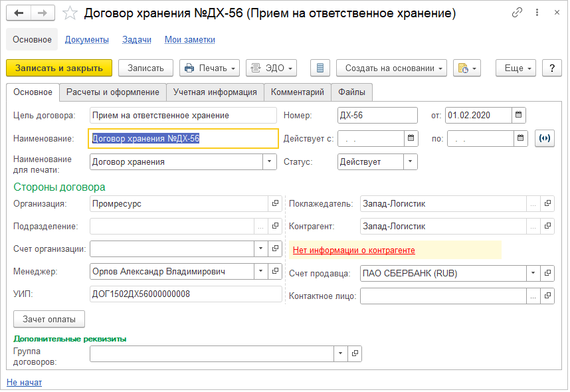
Task: Open calendar picker for contract date
Action: [x=519, y=115]
